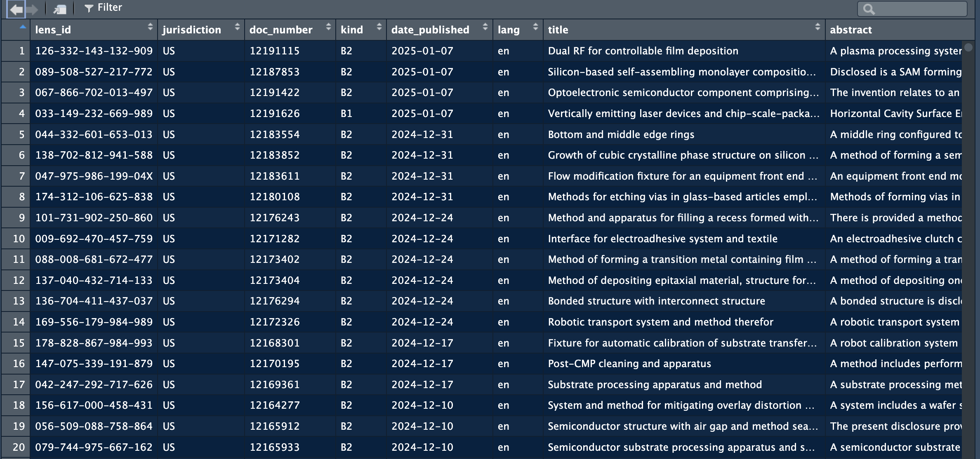Sort by title column arrows
Screen dimensions: 980x459
pos(817,27)
